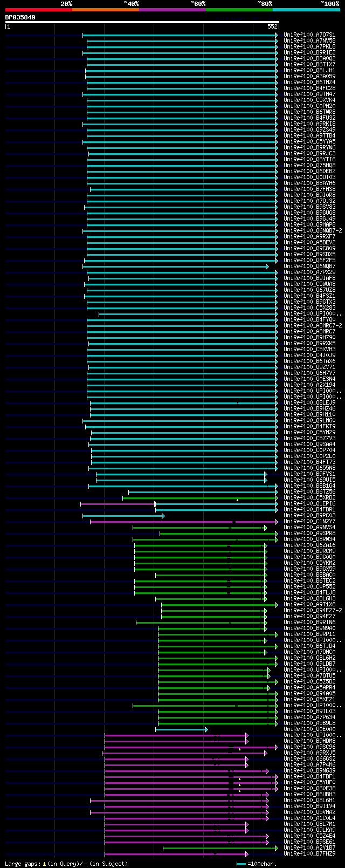345x868 pixels.
Task: Open the UniRef100_A8MRC7-2 entry
Action: point(313,326)
